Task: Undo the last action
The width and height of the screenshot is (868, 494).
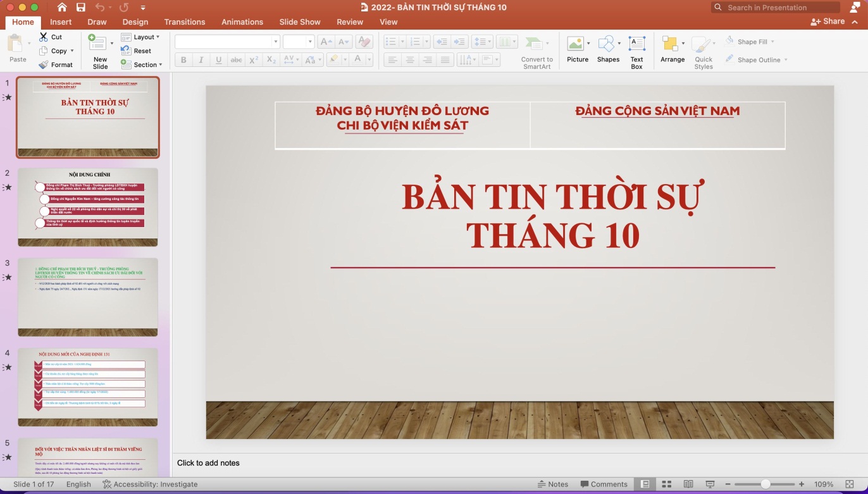Action: tap(100, 8)
